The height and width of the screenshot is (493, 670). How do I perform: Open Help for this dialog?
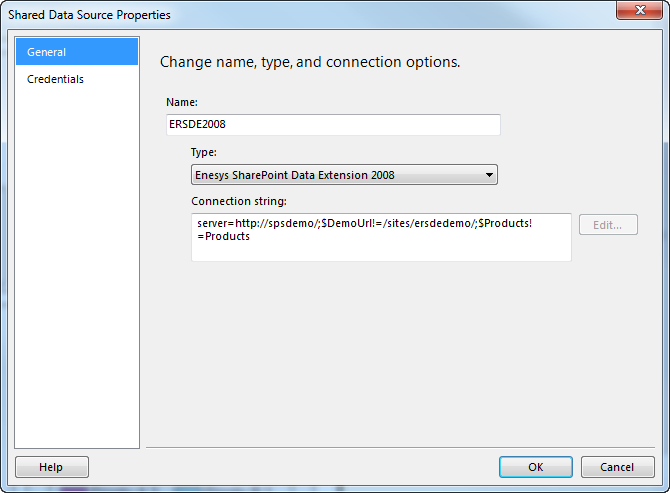51,467
